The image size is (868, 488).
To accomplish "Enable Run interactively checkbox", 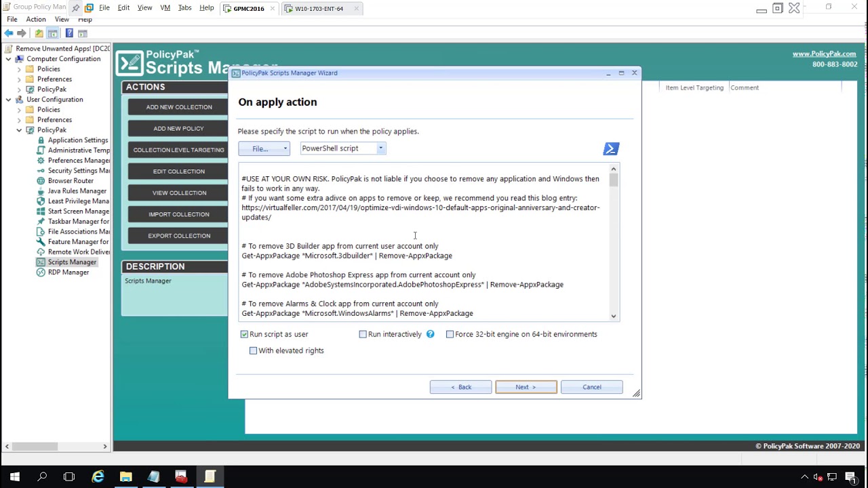I will 363,334.
